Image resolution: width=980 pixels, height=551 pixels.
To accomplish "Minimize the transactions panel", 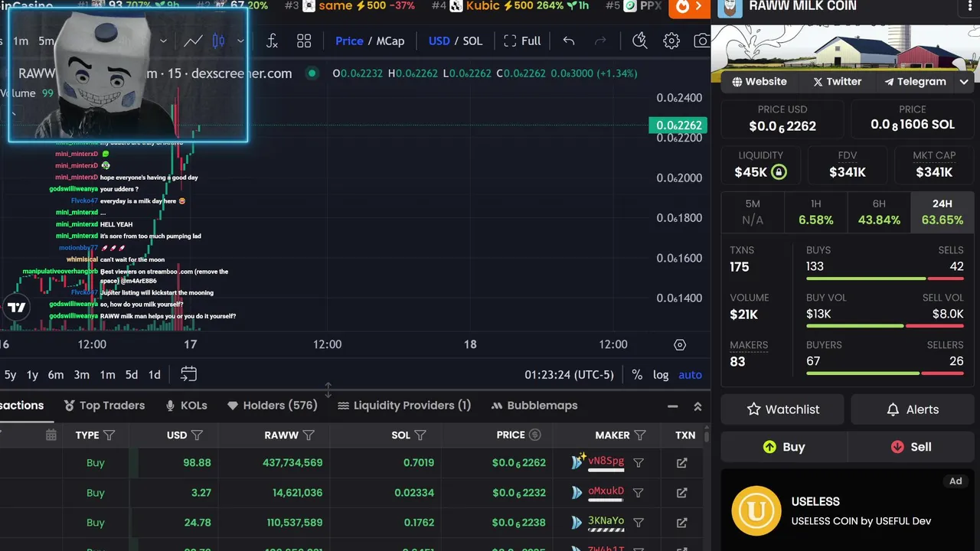I will pyautogui.click(x=672, y=406).
